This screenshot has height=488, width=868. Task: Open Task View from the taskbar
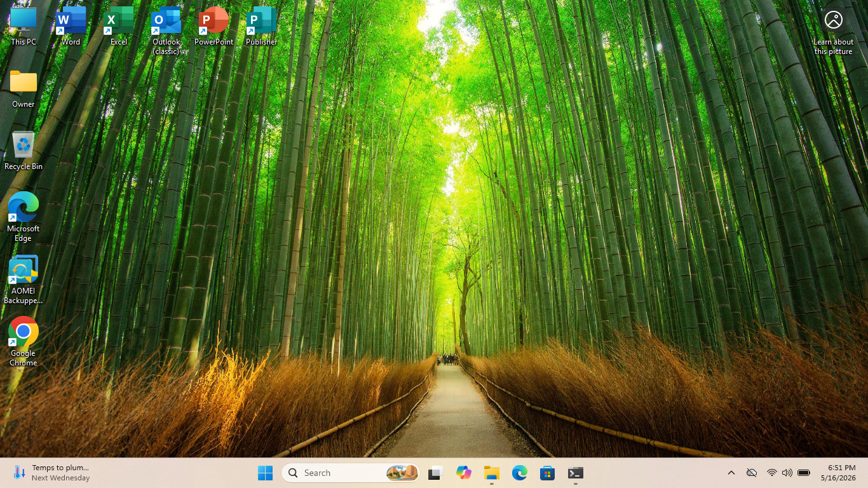[x=435, y=473]
